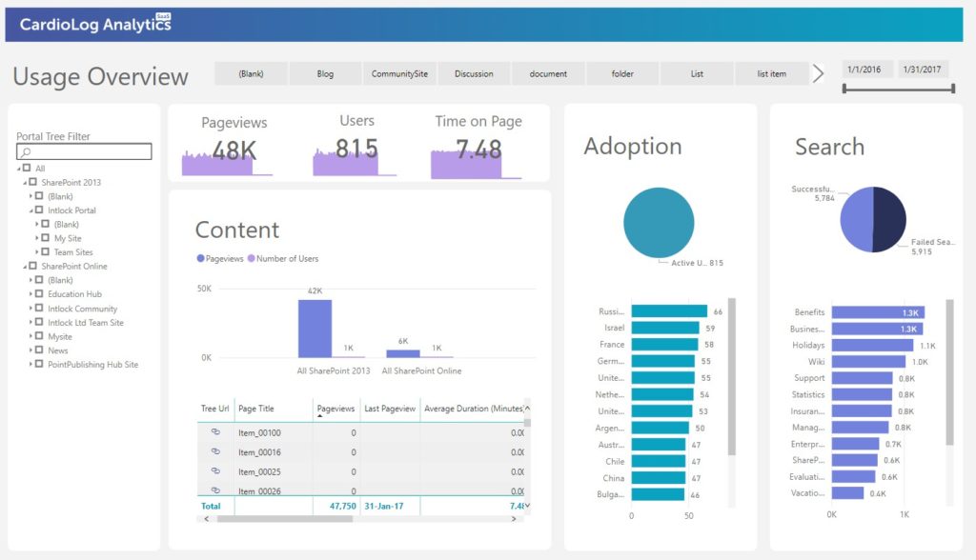Check the SharePoint Online checkbox
The image size is (976, 560).
pos(32,266)
